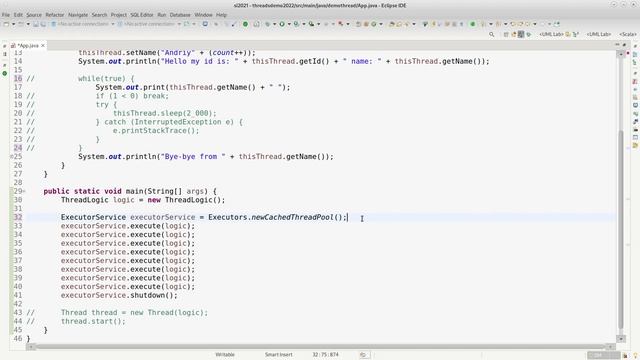This screenshot has width=640, height=360.
Task: Click the External Tools toolbar icon
Action: click(x=311, y=24)
